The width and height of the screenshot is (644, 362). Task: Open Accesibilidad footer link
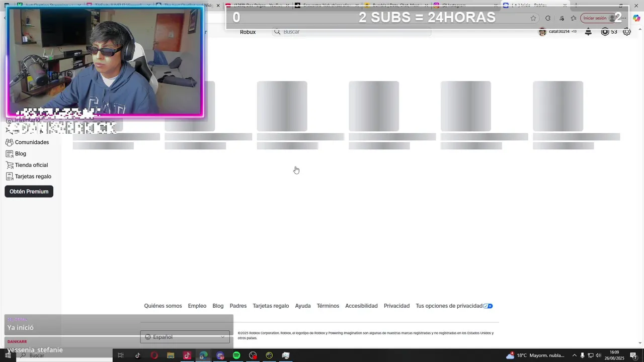361,306
